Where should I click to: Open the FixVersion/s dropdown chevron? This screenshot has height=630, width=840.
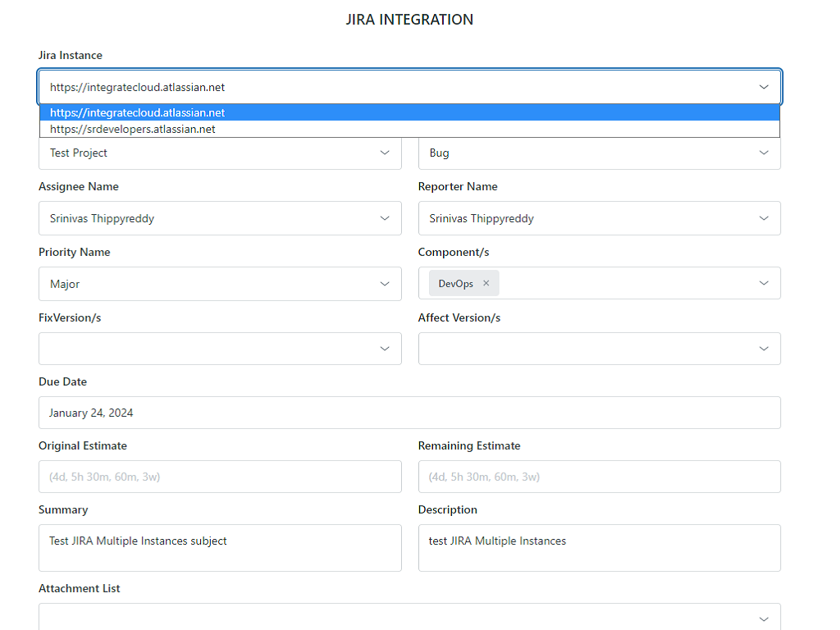click(385, 349)
